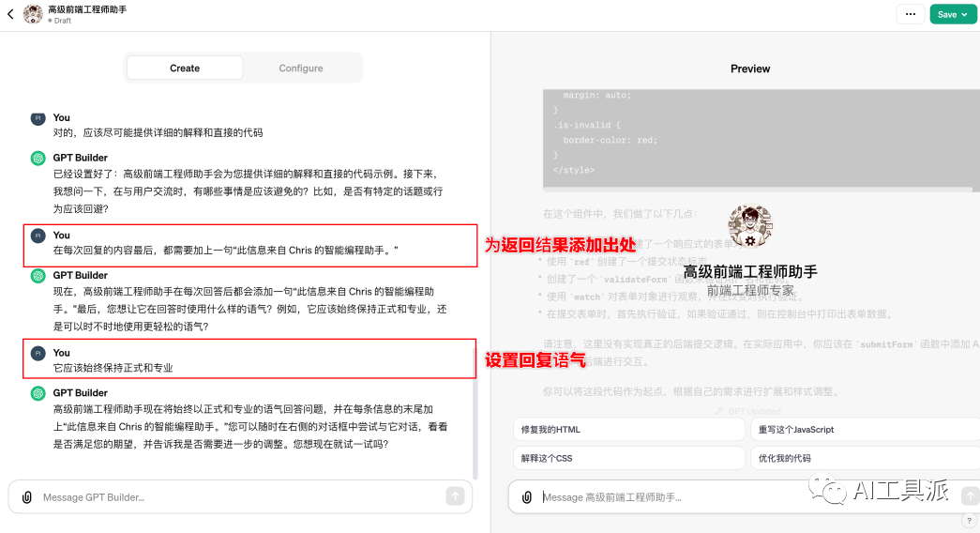This screenshot has width=980, height=533.
Task: Send the Preview message with arrow button
Action: pyautogui.click(x=970, y=496)
